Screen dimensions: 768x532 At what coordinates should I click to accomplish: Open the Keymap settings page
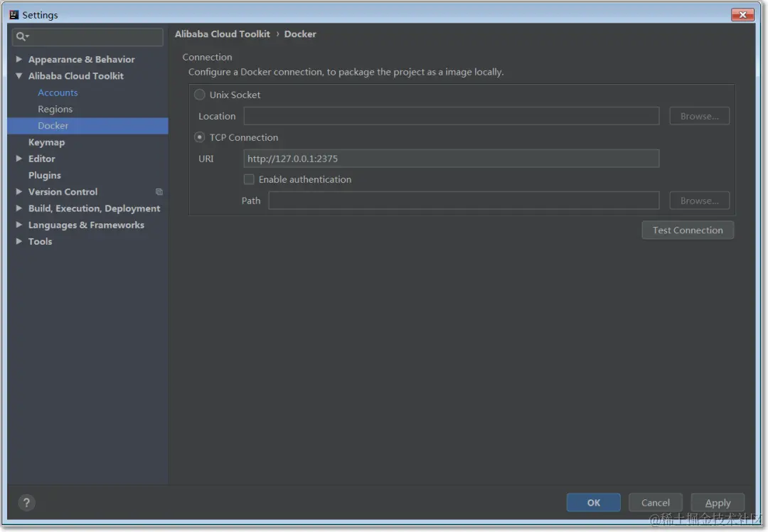click(46, 142)
